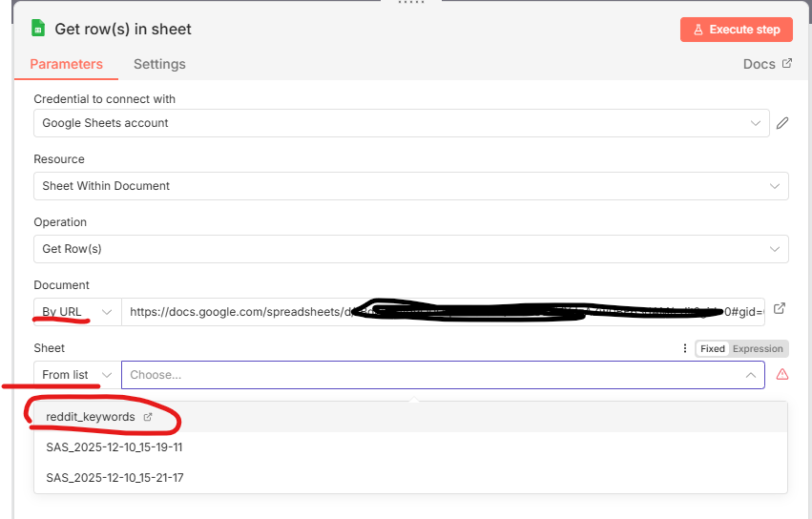Change the By URL document mode dropdown
This screenshot has height=519, width=812.
click(77, 312)
